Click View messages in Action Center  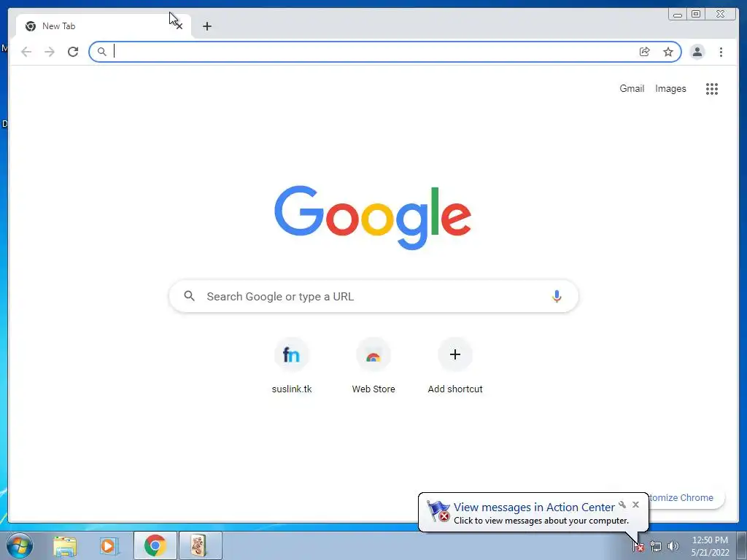533,507
